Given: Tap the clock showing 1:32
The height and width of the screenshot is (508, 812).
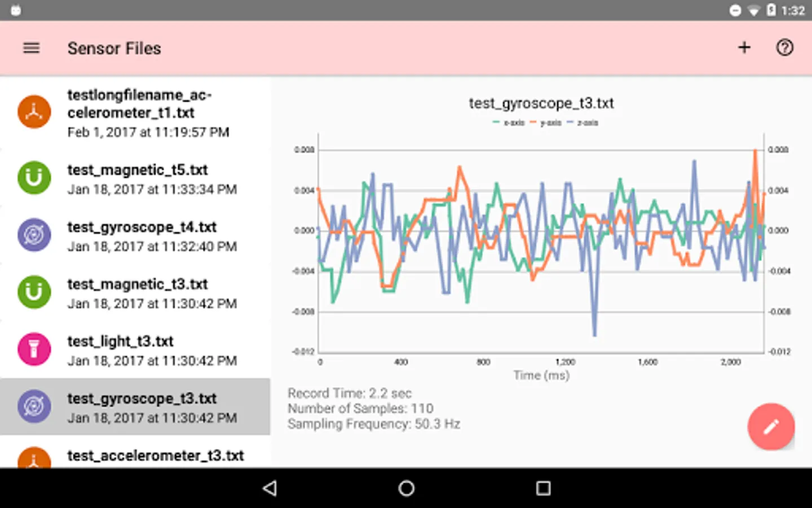Looking at the screenshot, I should [x=793, y=11].
